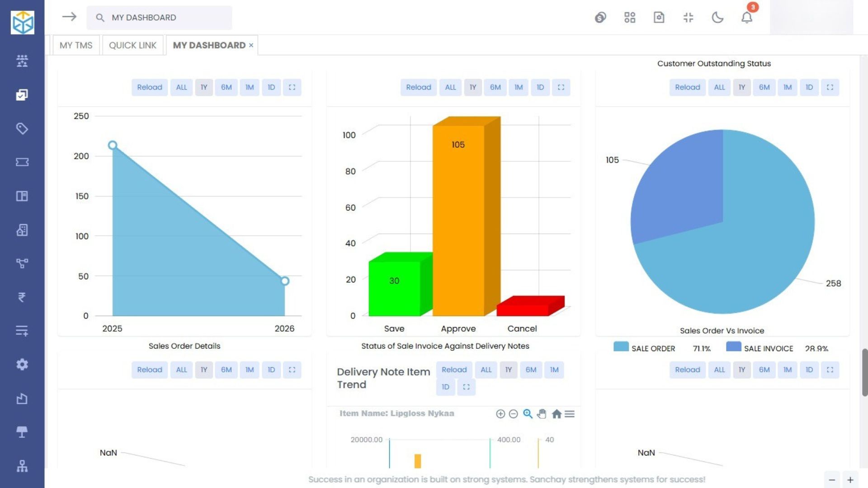Open the notifications bell

[747, 18]
